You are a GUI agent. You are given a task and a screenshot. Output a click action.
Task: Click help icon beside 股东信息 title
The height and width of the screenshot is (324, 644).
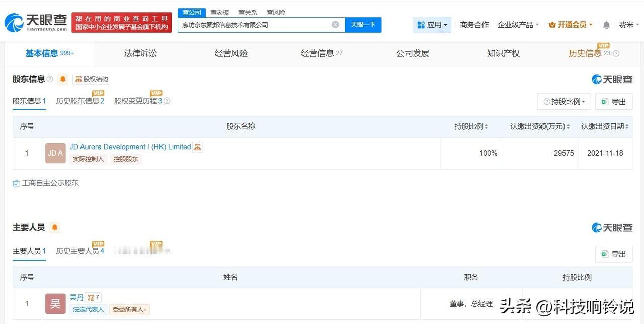click(50, 79)
